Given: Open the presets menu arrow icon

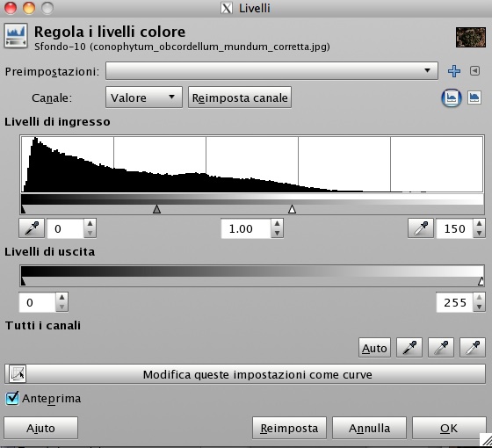Looking at the screenshot, I should point(474,71).
